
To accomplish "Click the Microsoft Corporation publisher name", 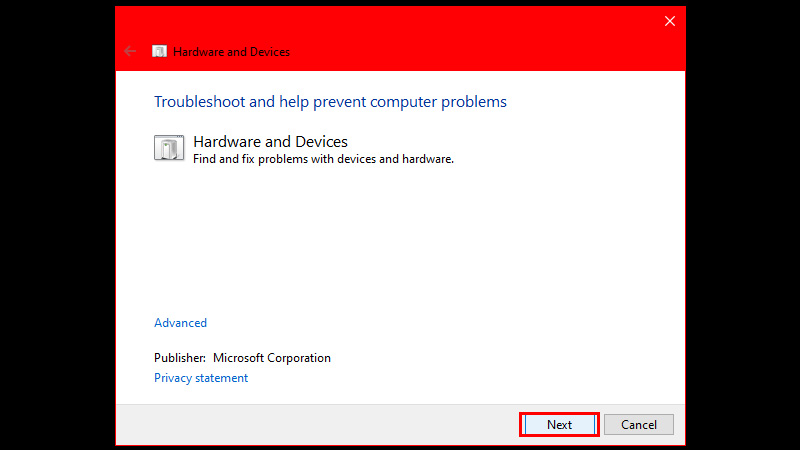I will (x=272, y=358).
